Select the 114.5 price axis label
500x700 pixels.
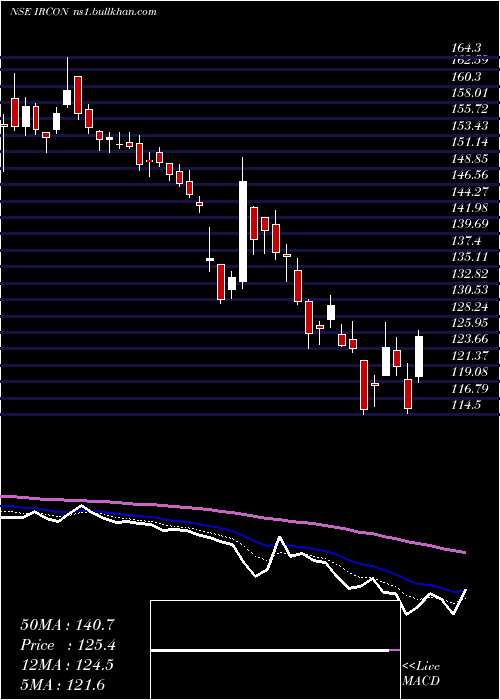pos(467,405)
